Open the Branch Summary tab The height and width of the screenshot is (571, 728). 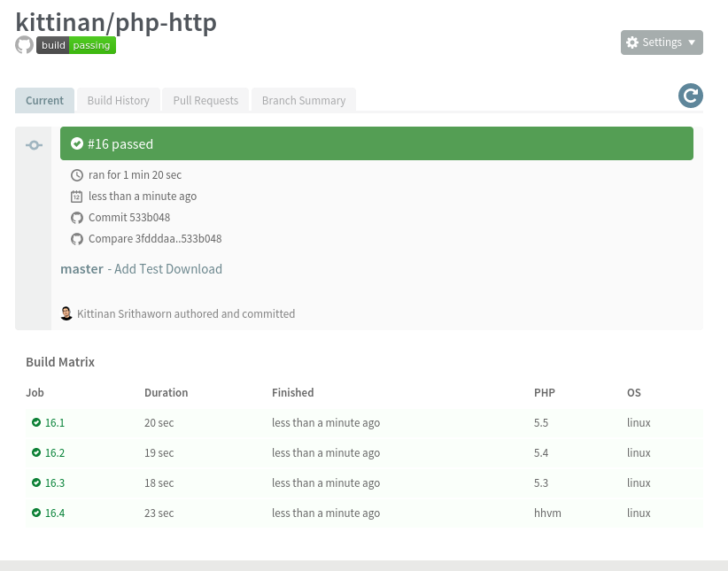304,100
